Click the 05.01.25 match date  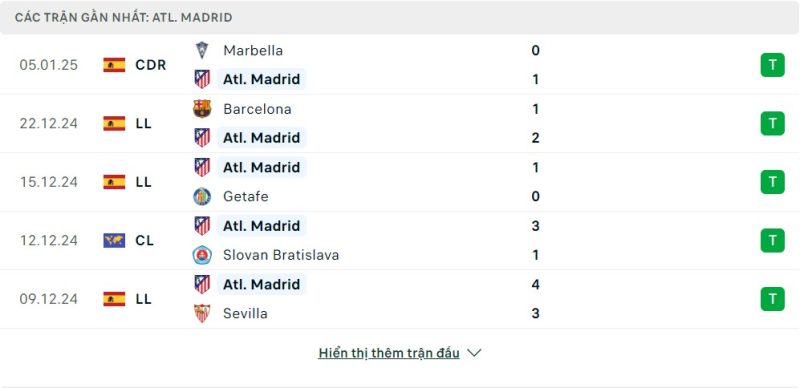(x=49, y=65)
